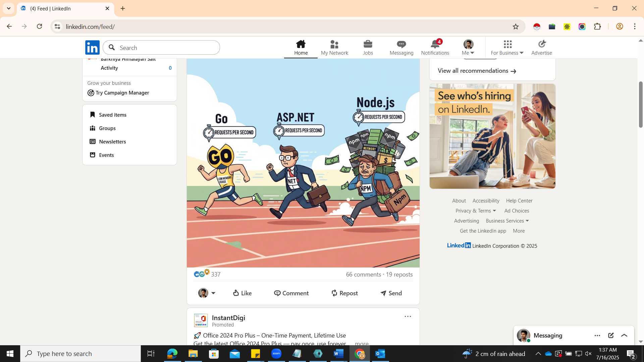Screen dimensions: 644x362
Task: Open the Help Center link
Action: (x=519, y=201)
